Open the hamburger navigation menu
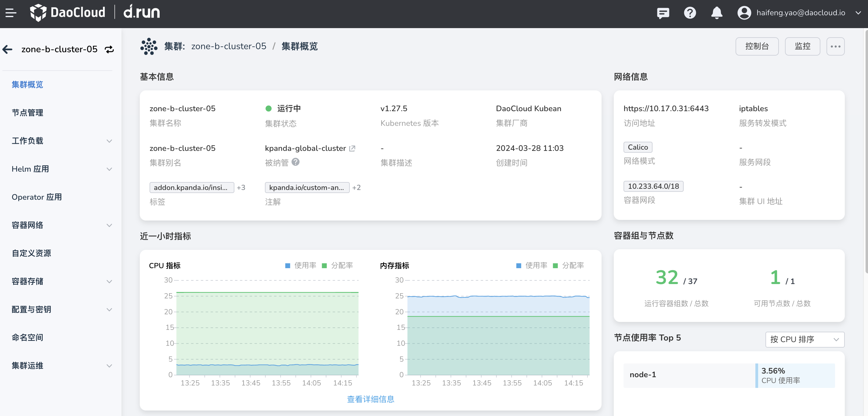 pos(11,13)
